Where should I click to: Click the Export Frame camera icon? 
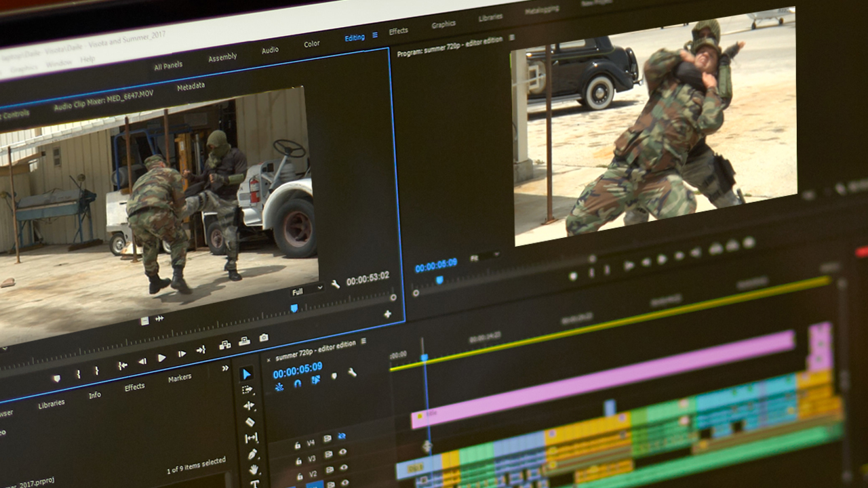(263, 338)
